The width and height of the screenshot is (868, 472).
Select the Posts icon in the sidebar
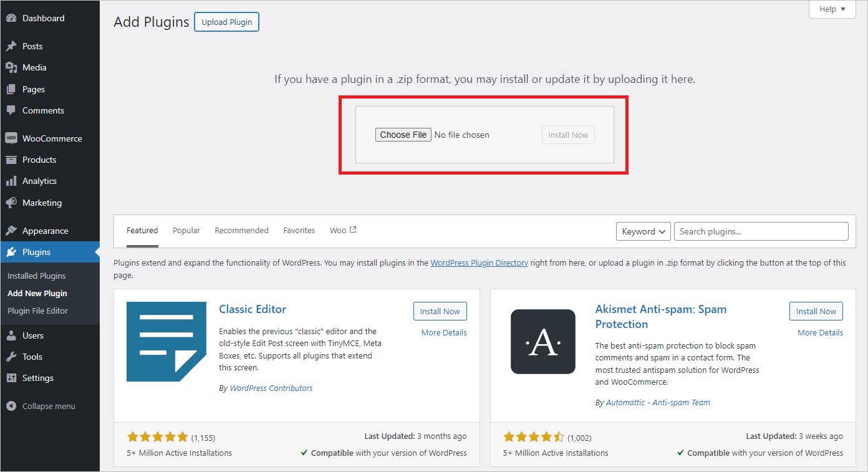coord(13,46)
